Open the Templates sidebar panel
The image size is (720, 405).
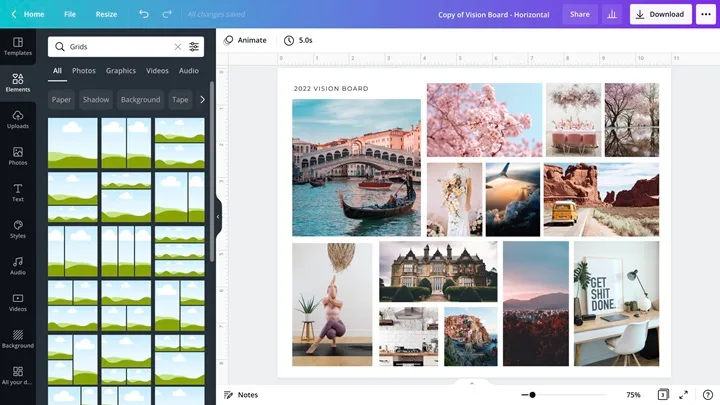[18, 46]
